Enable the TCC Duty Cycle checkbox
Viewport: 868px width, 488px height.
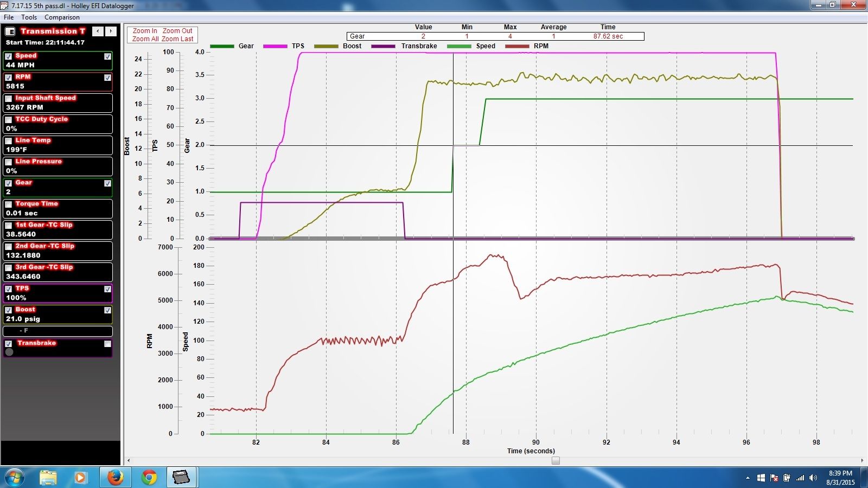(x=9, y=120)
